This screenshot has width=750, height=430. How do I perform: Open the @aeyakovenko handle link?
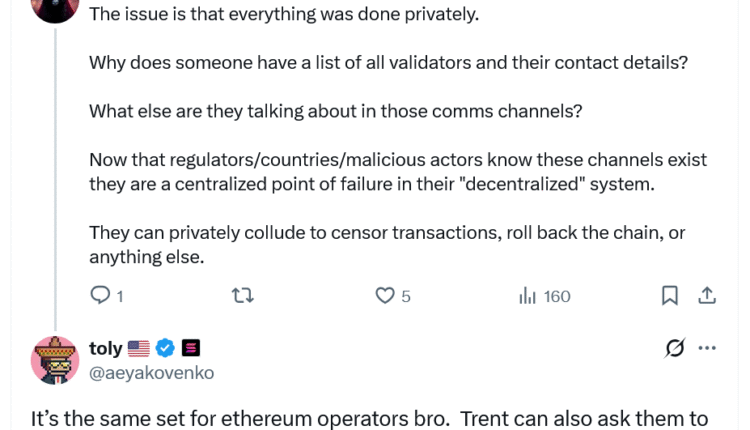151,373
